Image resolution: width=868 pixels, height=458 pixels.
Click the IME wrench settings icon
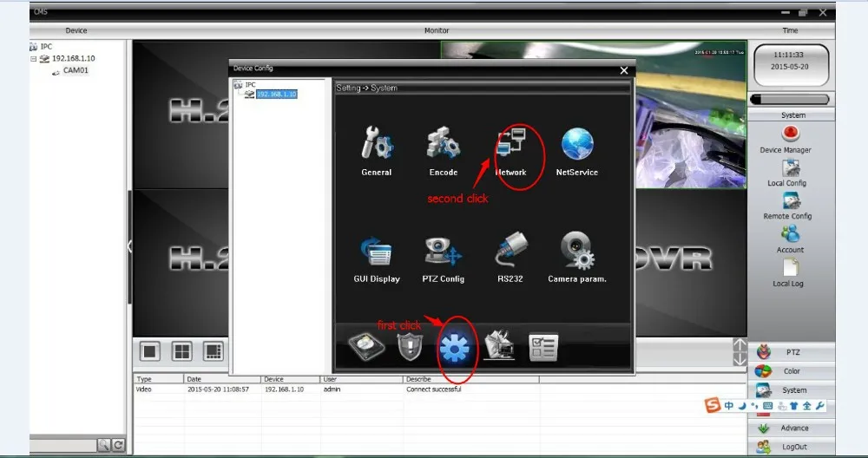[x=820, y=405]
